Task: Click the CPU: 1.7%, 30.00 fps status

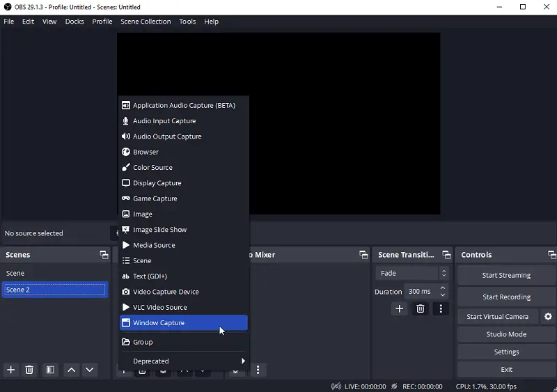Action: (486, 386)
